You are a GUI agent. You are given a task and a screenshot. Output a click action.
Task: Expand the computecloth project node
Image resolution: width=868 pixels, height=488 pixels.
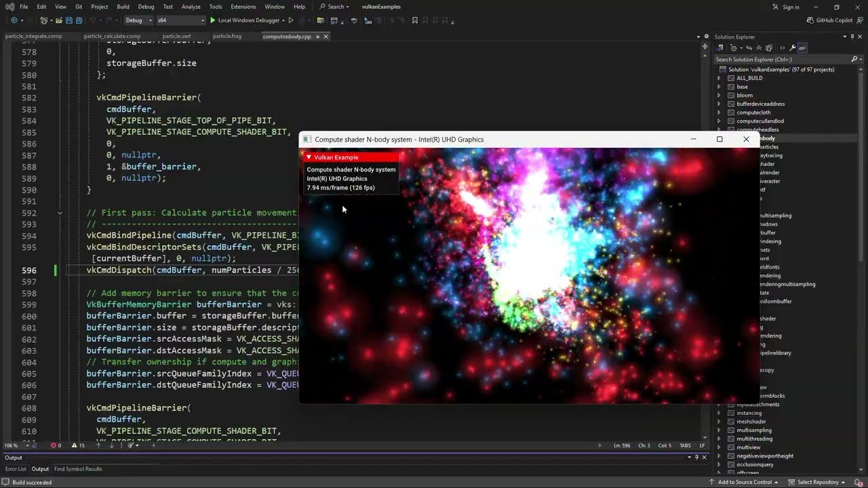click(x=719, y=113)
